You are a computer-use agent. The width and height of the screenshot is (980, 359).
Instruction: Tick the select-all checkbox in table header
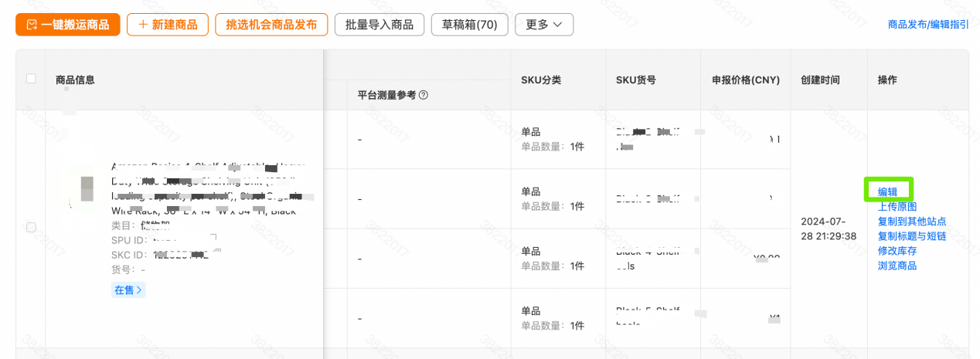(31, 79)
